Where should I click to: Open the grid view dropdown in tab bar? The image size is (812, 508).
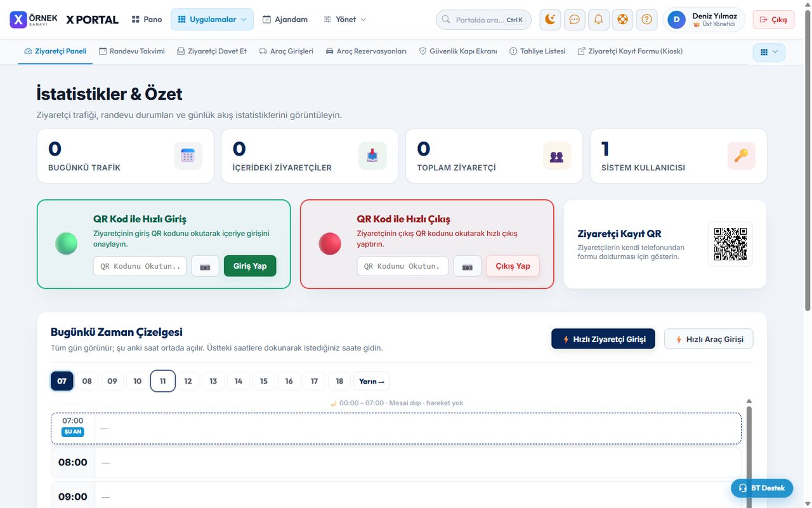769,52
